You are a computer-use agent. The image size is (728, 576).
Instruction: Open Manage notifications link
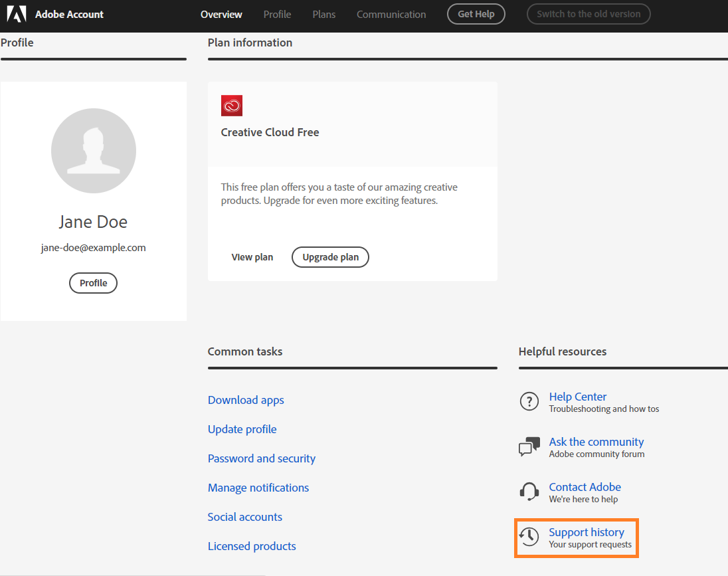pos(258,488)
